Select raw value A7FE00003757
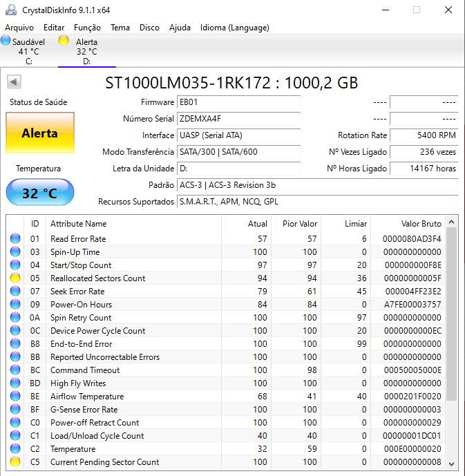The height and width of the screenshot is (476, 465). [412, 304]
